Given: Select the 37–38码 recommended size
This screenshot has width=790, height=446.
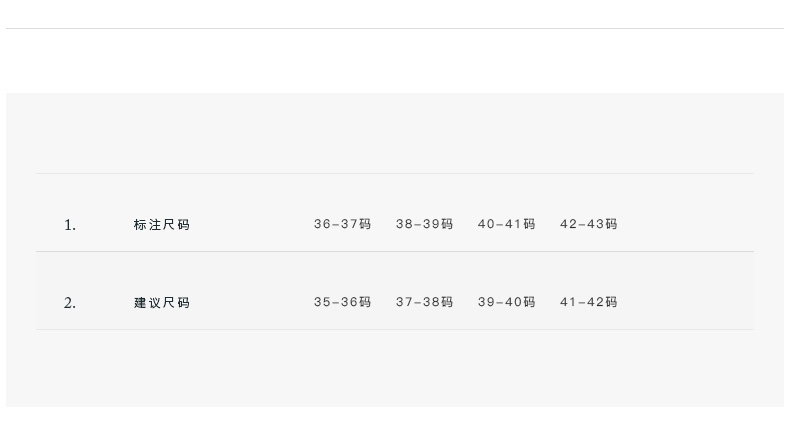Looking at the screenshot, I should click(424, 302).
